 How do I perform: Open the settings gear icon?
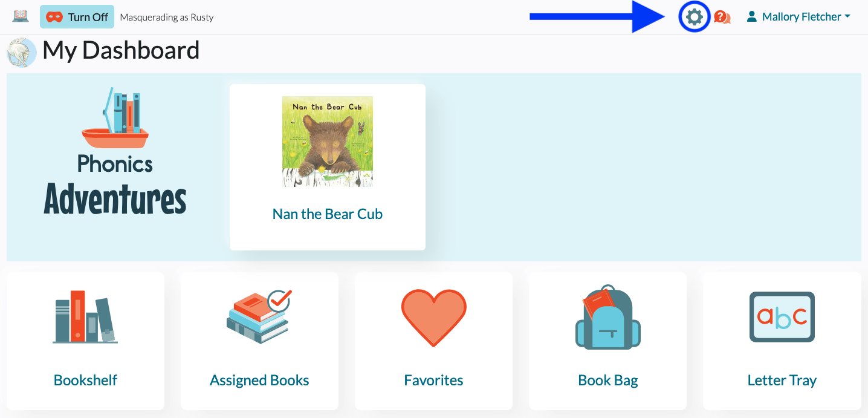695,17
